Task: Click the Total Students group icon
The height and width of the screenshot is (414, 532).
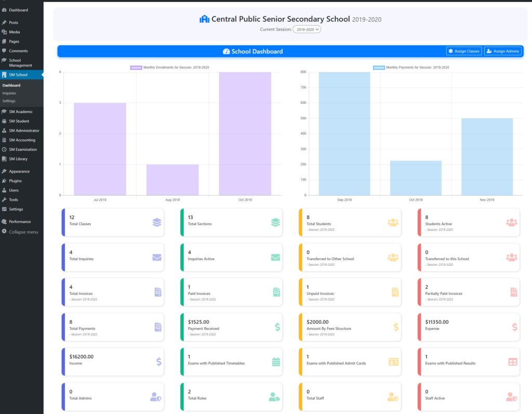Action: 393,222
